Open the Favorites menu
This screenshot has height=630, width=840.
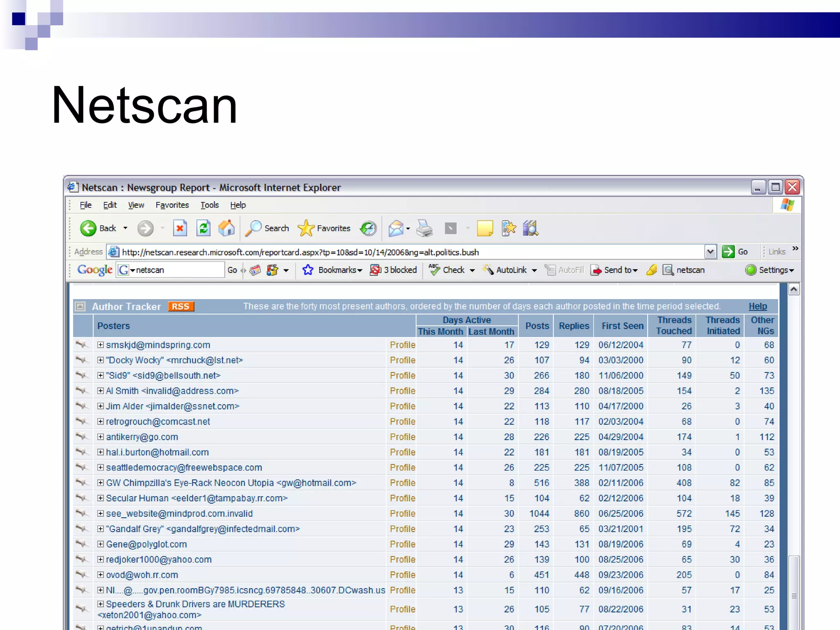172,205
